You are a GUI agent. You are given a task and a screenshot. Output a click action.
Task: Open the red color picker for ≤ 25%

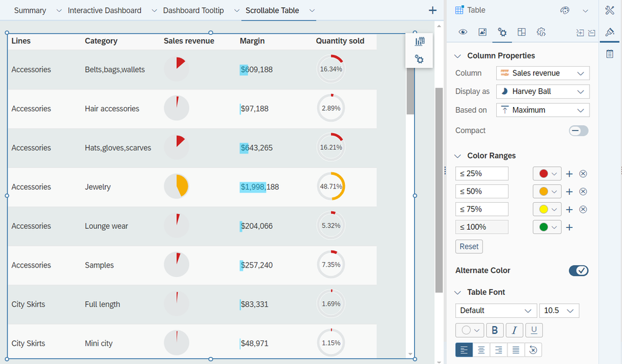[x=547, y=174]
